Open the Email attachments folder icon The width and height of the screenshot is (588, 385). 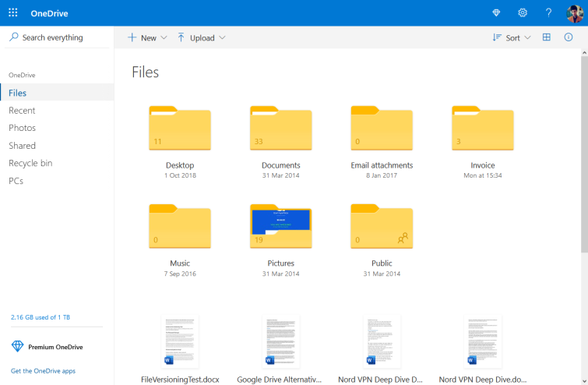coord(382,128)
